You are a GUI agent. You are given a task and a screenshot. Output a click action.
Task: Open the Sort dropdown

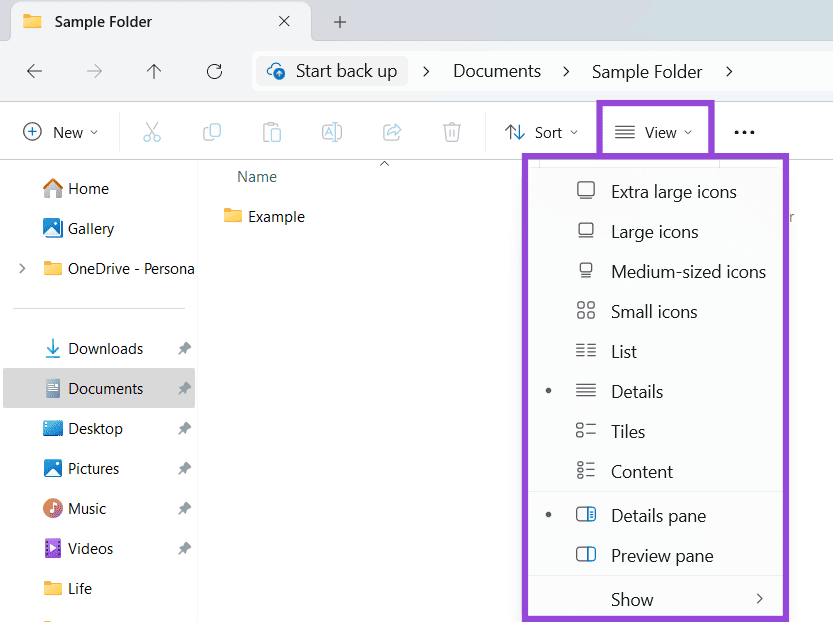click(542, 132)
